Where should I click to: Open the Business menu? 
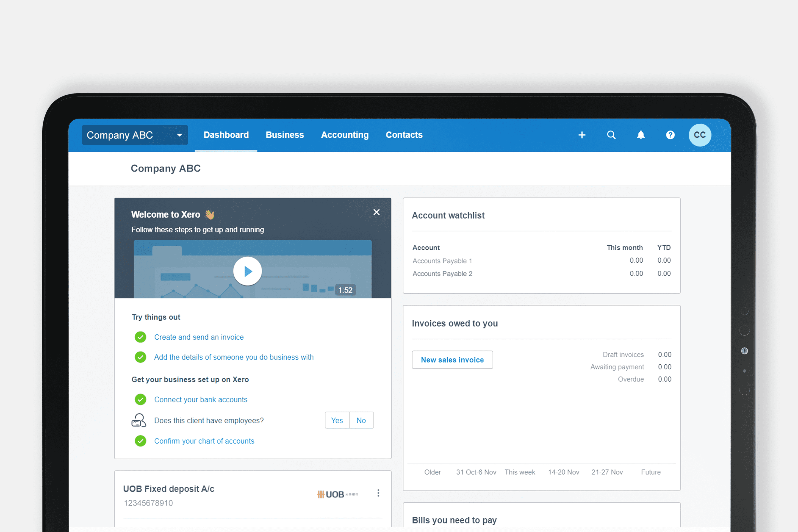pos(285,135)
